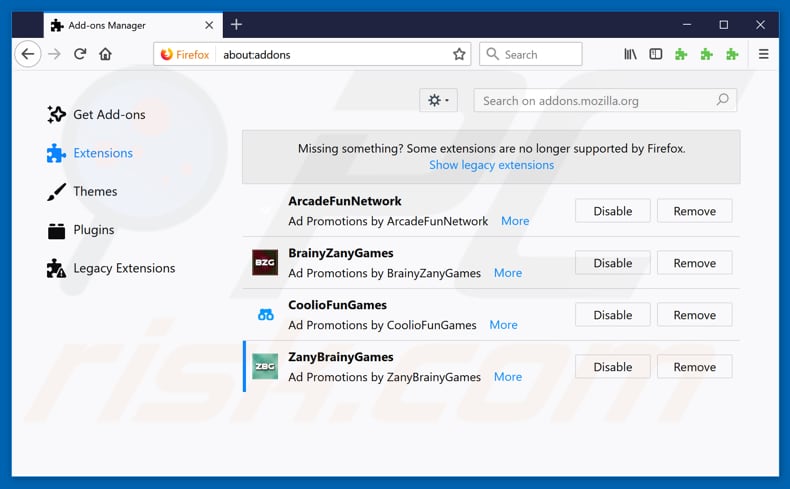Disable the BrainyZanyGames extension
The height and width of the screenshot is (489, 790).
[x=613, y=263]
